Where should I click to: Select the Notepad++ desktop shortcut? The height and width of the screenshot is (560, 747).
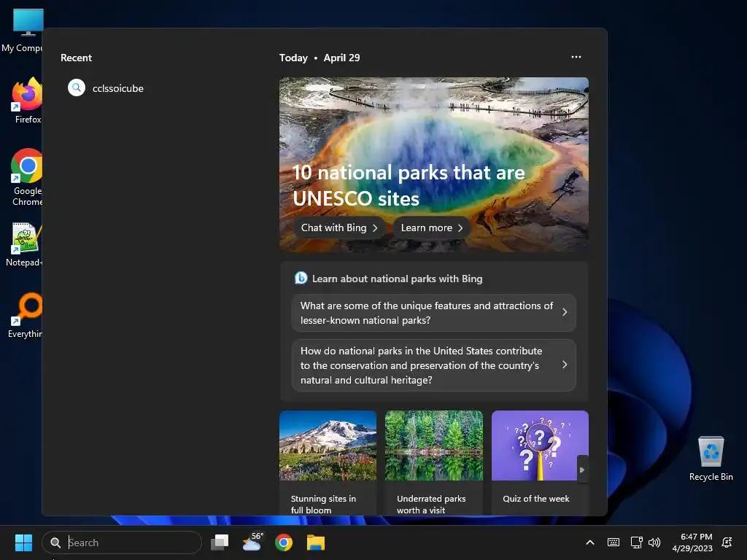(x=25, y=244)
